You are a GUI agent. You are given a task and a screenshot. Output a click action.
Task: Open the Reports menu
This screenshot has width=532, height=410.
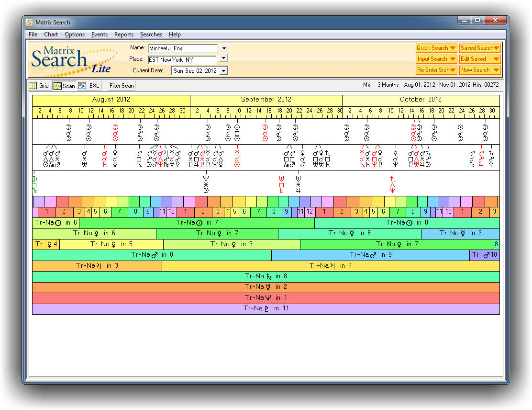coord(123,34)
